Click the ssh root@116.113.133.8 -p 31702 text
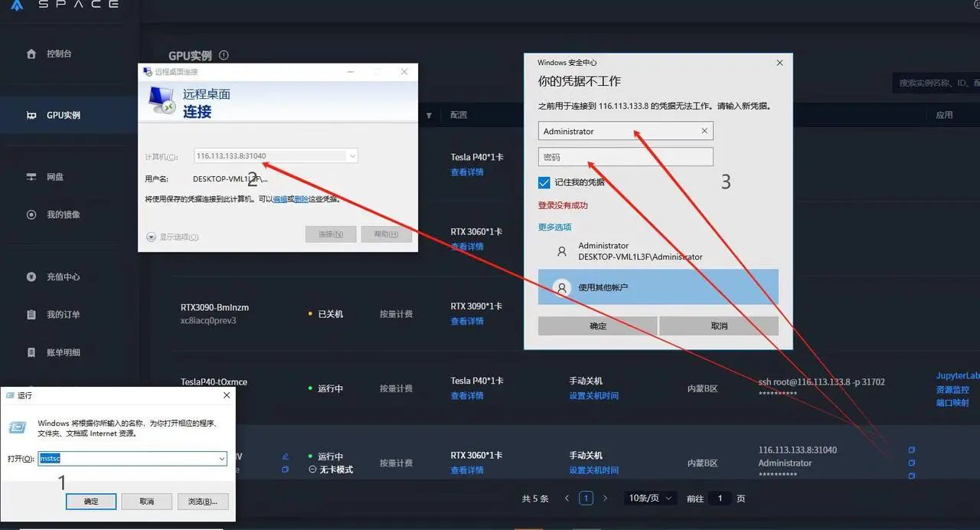 822,381
